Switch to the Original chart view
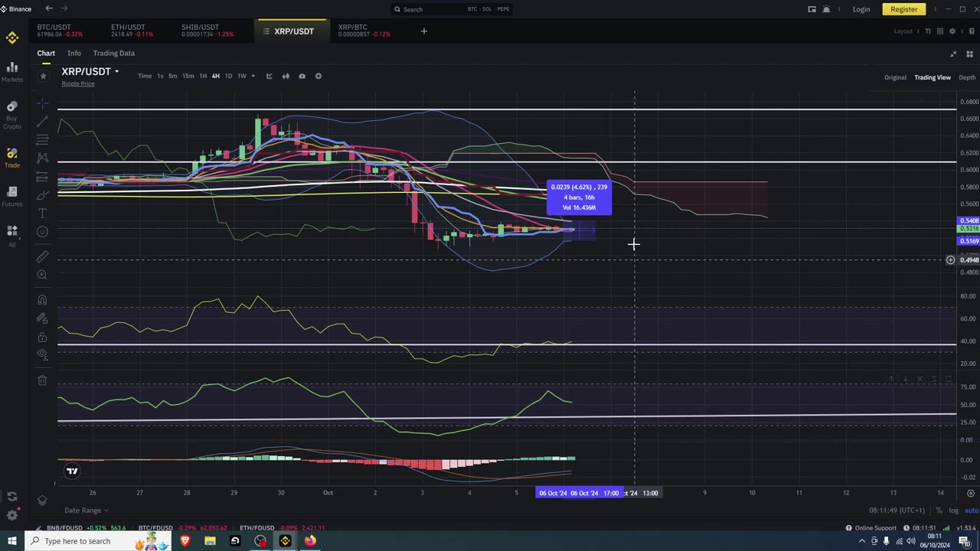This screenshot has width=980, height=551. click(895, 77)
